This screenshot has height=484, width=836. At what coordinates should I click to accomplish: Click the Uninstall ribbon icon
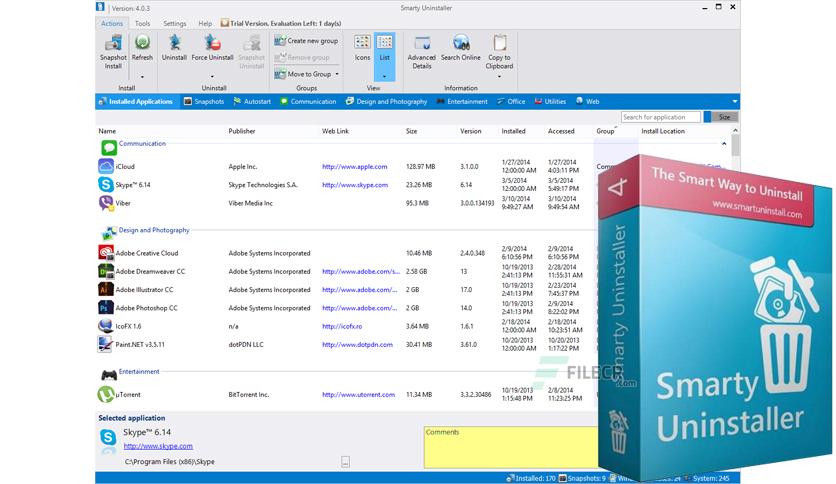coord(174,43)
